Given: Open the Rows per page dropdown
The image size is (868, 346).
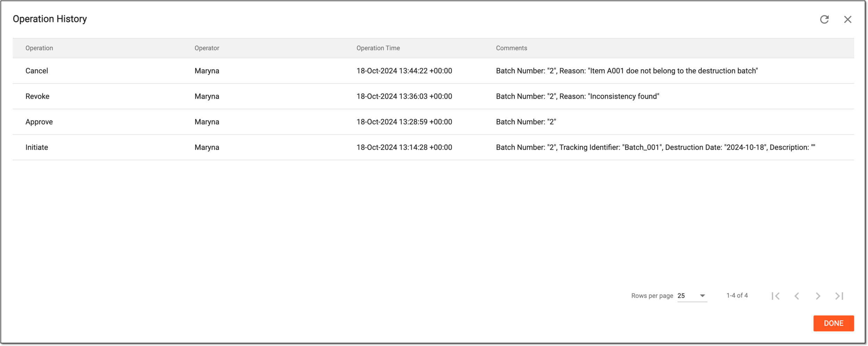Looking at the screenshot, I should (692, 296).
